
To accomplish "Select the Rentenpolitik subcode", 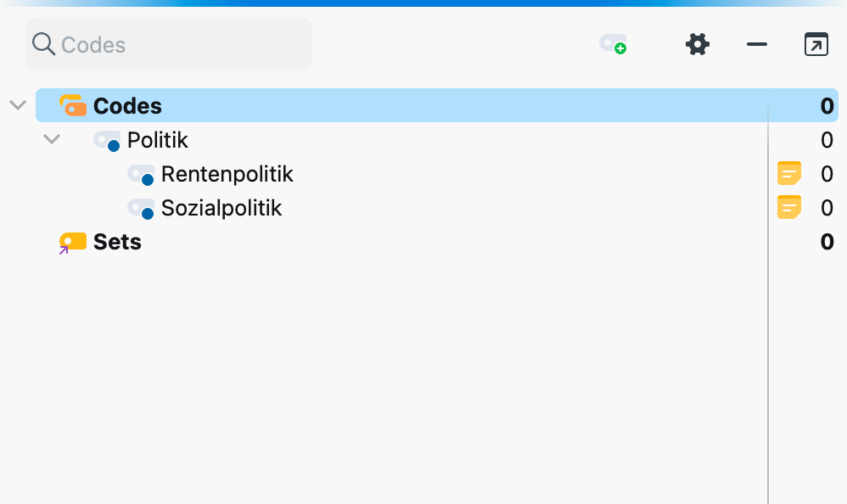I will pyautogui.click(x=227, y=174).
